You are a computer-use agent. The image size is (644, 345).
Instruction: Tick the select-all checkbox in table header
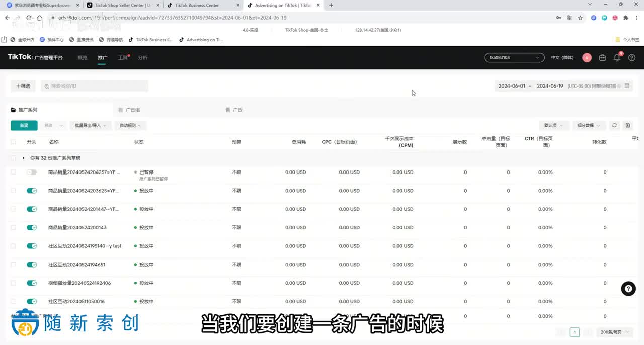click(14, 142)
